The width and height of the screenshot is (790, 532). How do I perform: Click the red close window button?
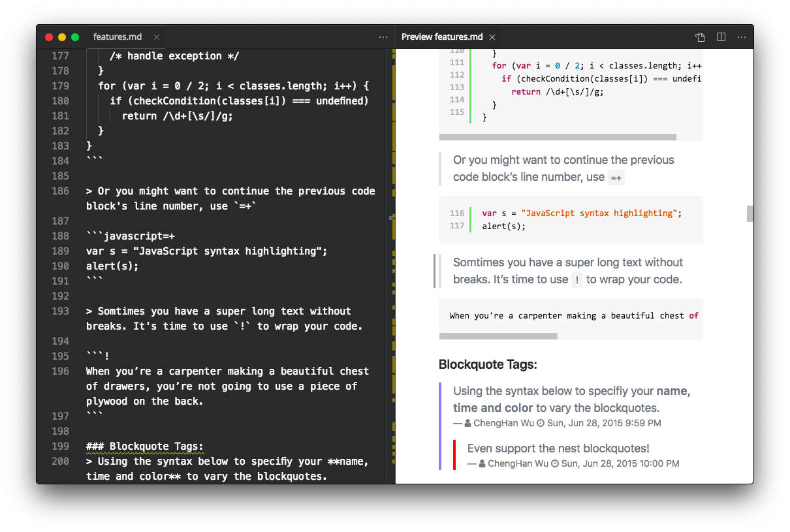49,37
